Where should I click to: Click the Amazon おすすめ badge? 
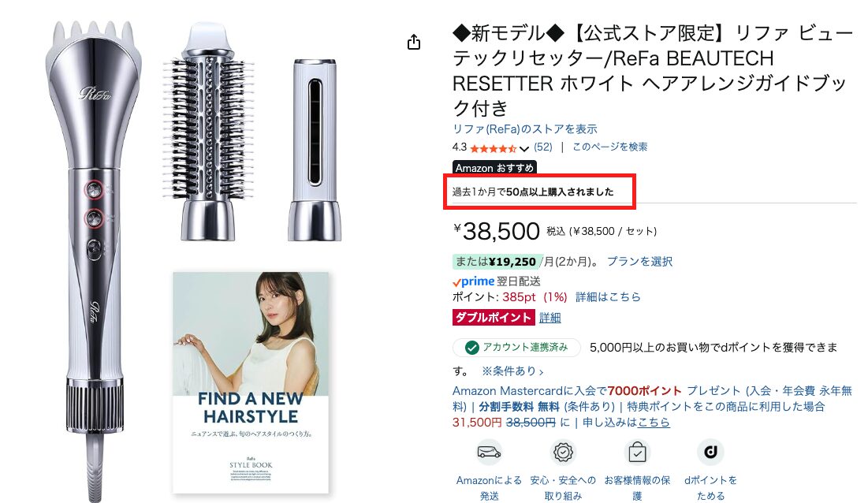[494, 168]
